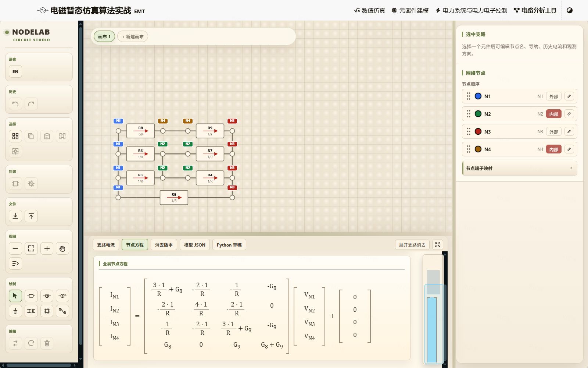Activate the pan hand tool

pyautogui.click(x=62, y=248)
